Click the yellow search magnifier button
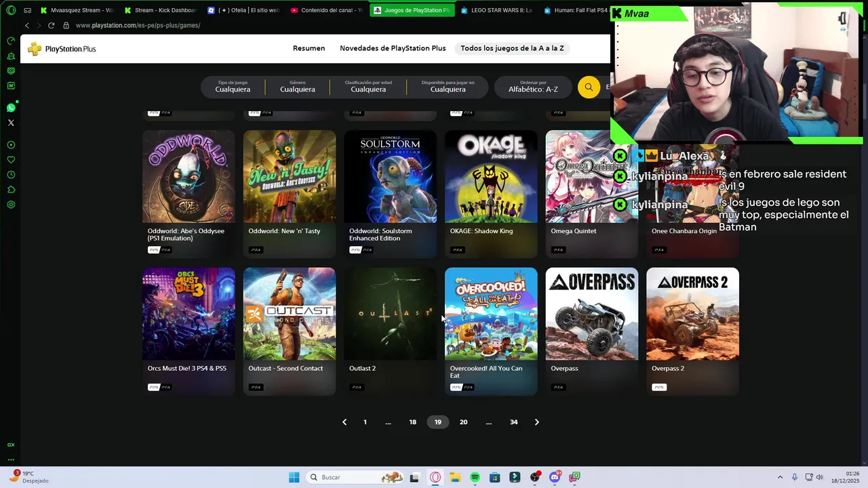This screenshot has width=868, height=488. (589, 87)
